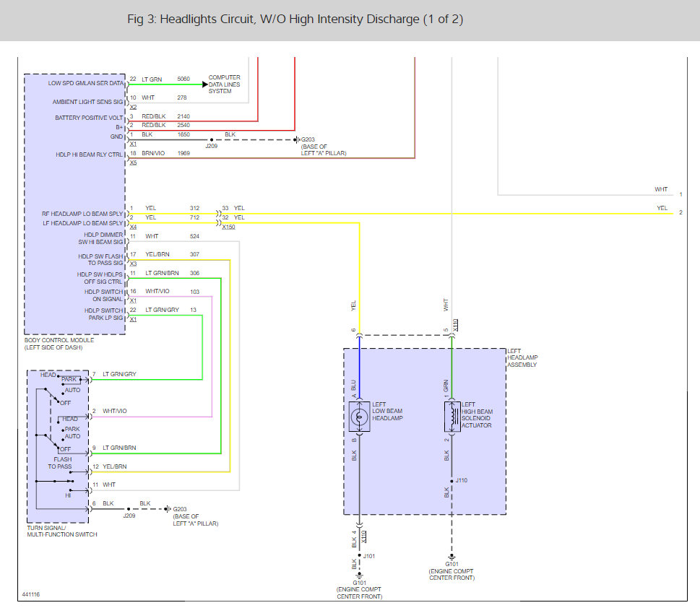Click the YEL label at right edge pin 2
700x608 pixels.
coord(662,208)
